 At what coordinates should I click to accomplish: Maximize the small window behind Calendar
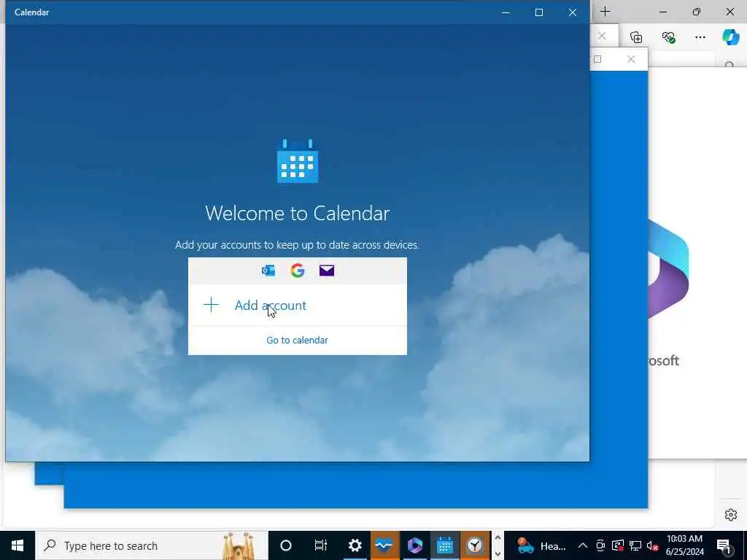coord(597,59)
